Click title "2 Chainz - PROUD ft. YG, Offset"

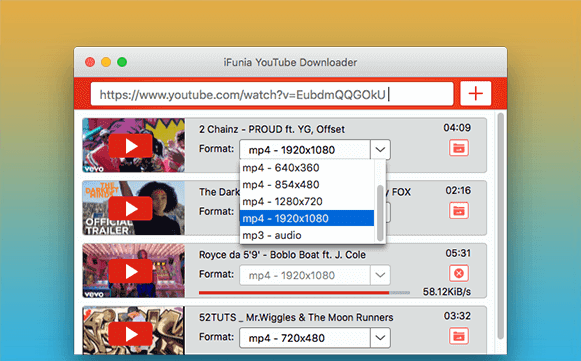click(272, 129)
